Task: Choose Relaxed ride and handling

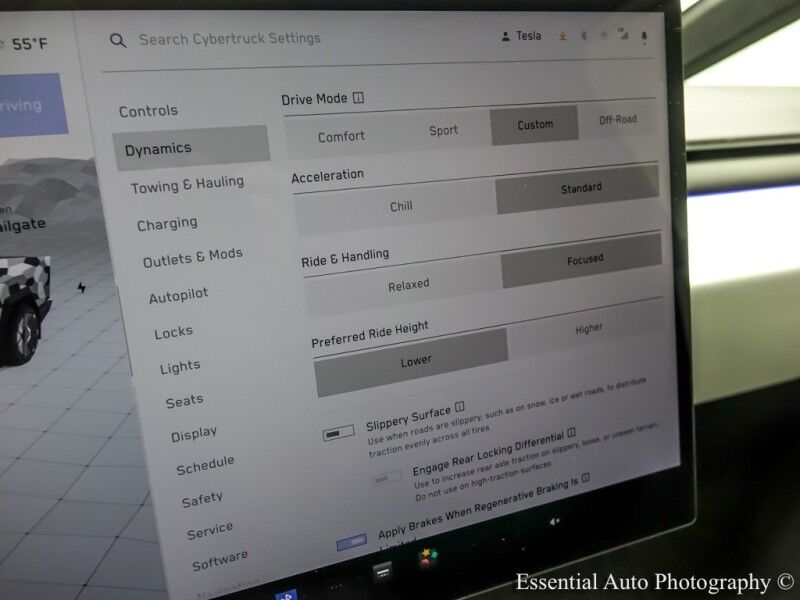Action: pos(408,285)
